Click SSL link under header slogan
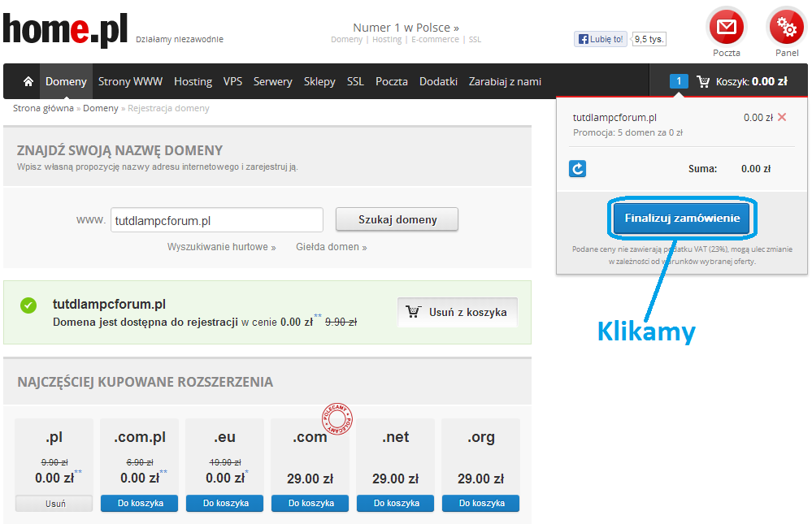 click(x=475, y=39)
